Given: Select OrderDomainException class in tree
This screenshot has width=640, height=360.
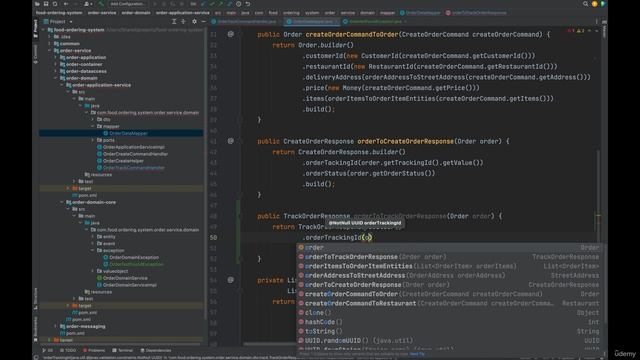Looking at the screenshot, I should point(134,258).
